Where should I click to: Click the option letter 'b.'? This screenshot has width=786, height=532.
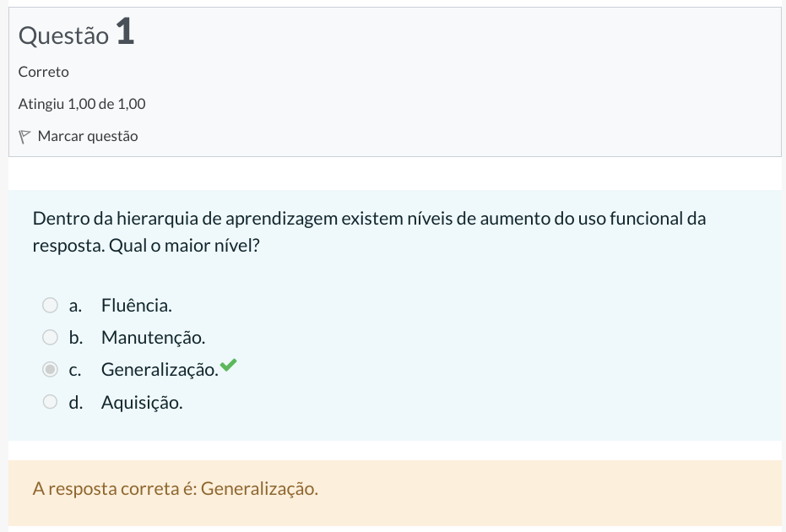[x=76, y=338]
